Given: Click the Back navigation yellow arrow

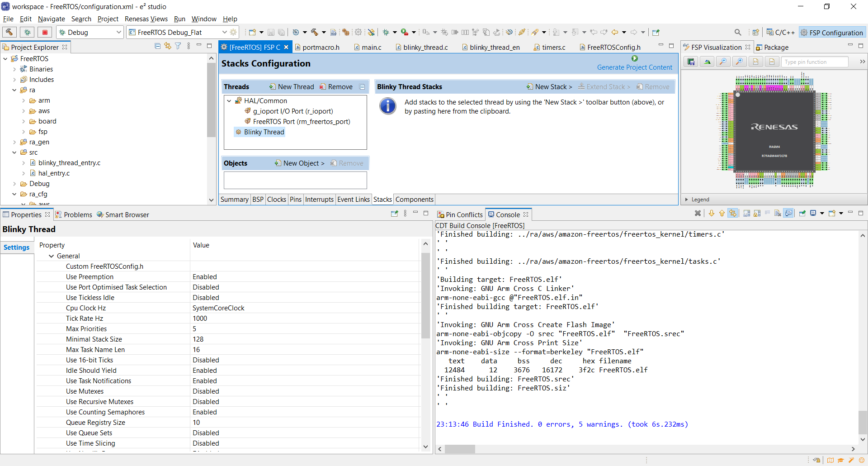Looking at the screenshot, I should [615, 32].
